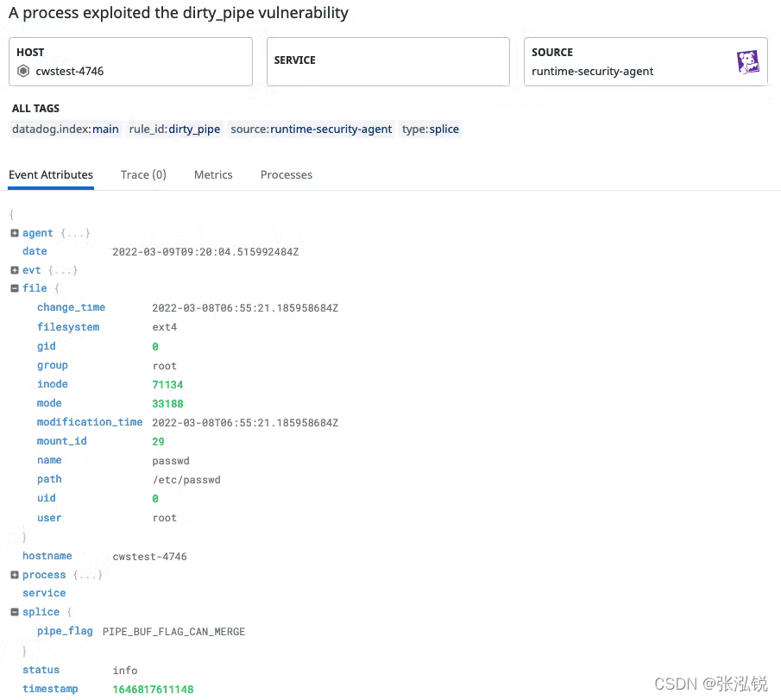This screenshot has width=781, height=700.
Task: Click the datadog.index:main tag
Action: pyautogui.click(x=66, y=129)
